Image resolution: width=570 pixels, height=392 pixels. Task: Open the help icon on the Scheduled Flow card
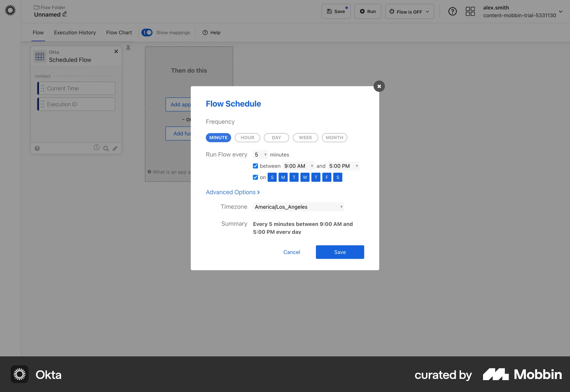tap(37, 148)
